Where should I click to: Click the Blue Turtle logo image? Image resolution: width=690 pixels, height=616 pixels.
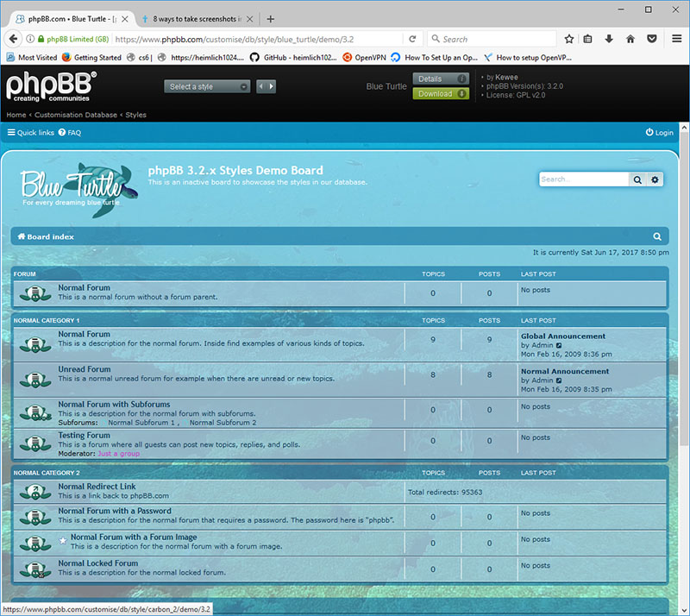(79, 189)
